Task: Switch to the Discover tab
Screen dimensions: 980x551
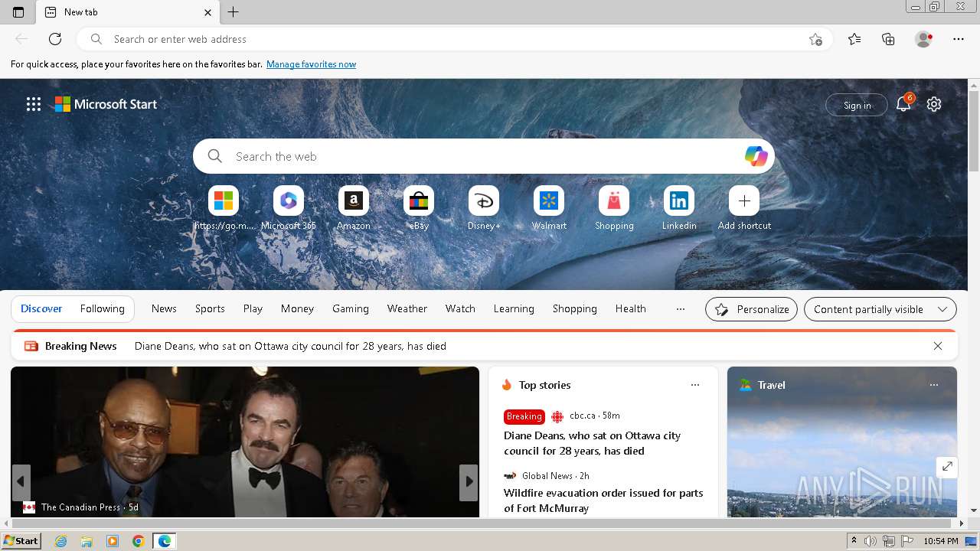Action: [41, 309]
